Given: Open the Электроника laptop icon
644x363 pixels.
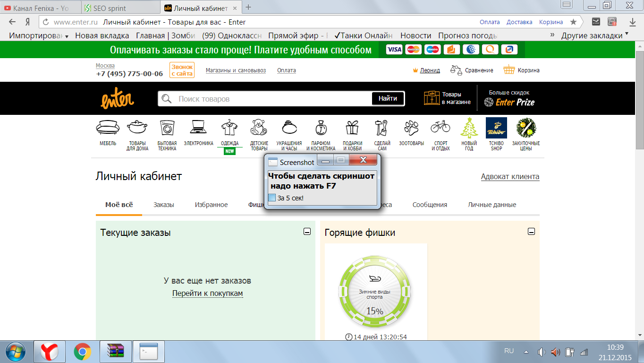Looking at the screenshot, I should tap(198, 127).
